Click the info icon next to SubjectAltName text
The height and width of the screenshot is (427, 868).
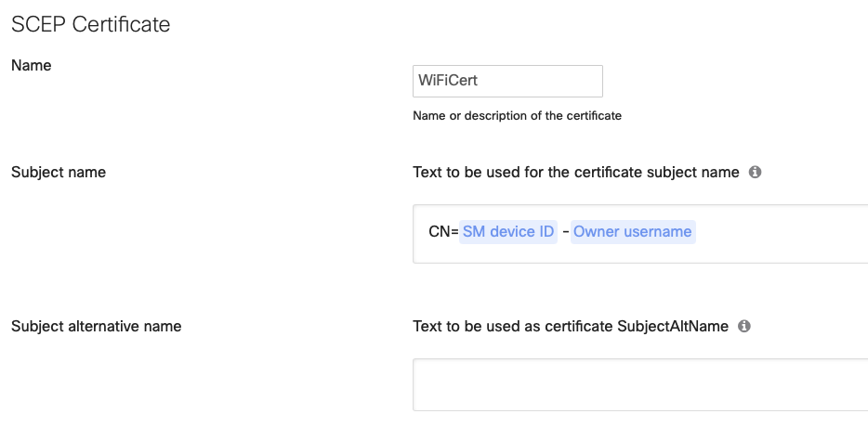[744, 327]
